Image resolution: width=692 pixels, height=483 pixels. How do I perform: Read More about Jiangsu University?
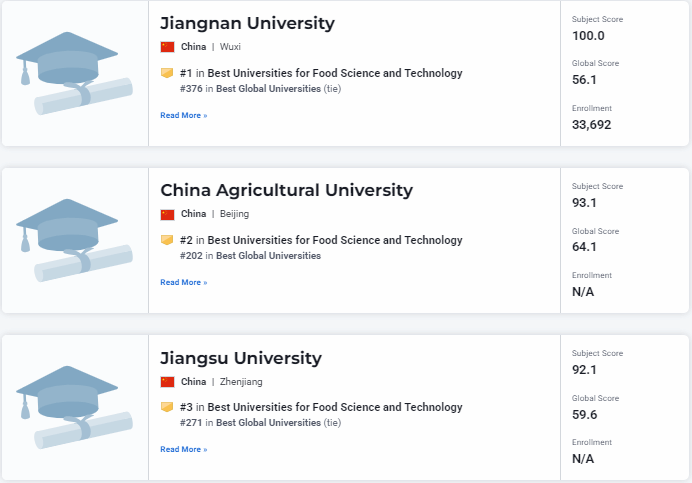[x=184, y=450]
